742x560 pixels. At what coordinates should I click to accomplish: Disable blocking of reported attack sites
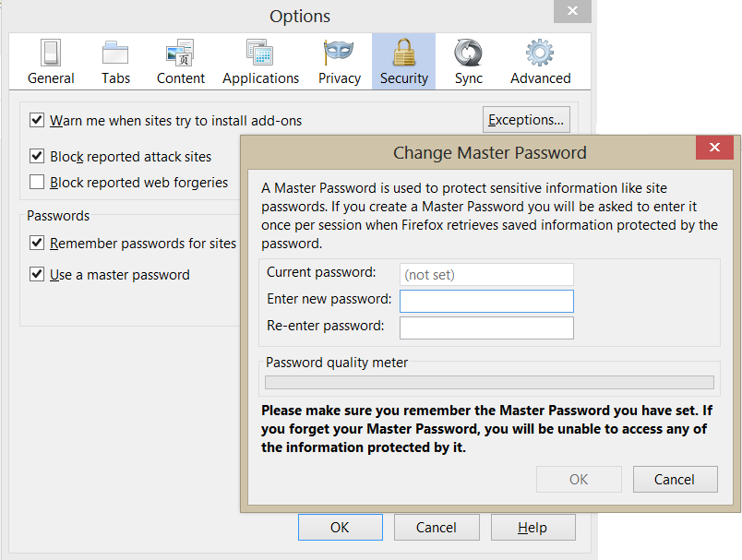36,156
